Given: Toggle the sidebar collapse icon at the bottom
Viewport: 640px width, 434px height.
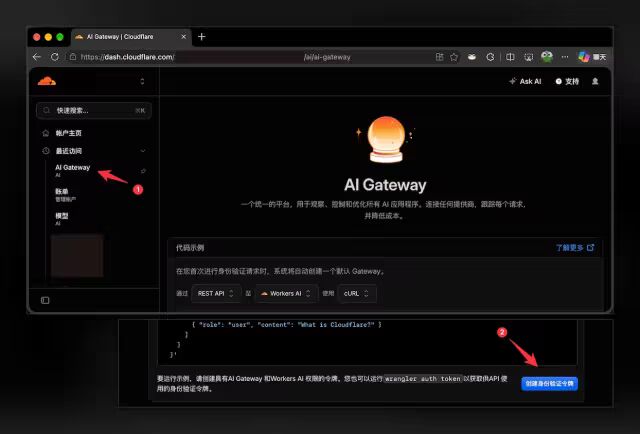Looking at the screenshot, I should coord(45,300).
